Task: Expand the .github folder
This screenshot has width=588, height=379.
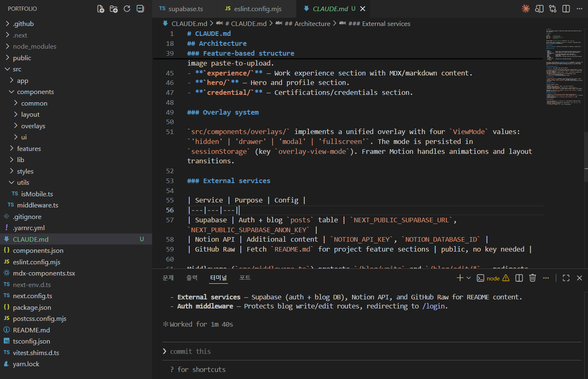Action: click(23, 24)
